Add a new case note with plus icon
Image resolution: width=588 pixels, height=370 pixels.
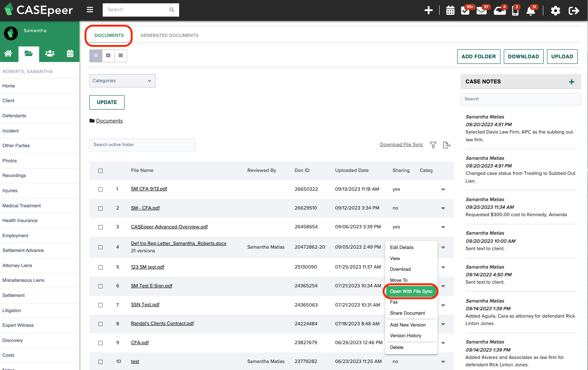(571, 82)
